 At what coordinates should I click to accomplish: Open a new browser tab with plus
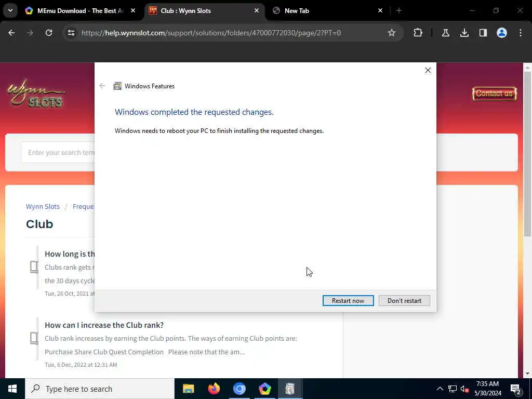[x=399, y=10]
